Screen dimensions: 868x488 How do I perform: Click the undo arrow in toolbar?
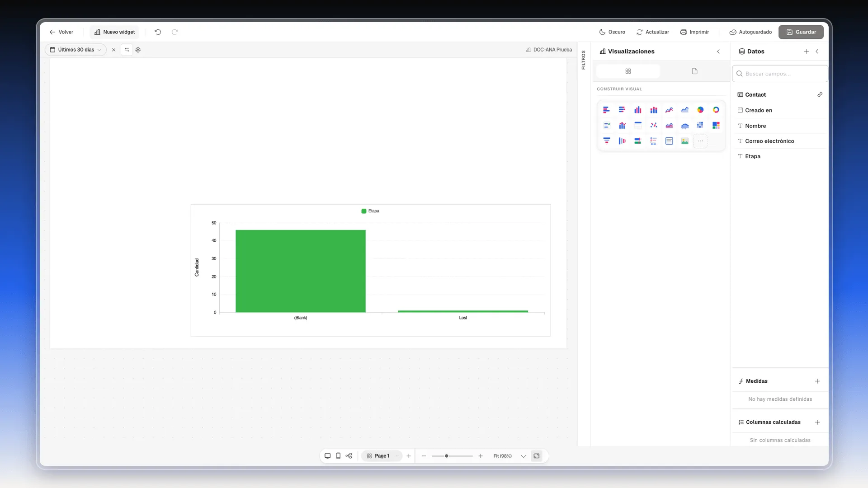point(158,32)
